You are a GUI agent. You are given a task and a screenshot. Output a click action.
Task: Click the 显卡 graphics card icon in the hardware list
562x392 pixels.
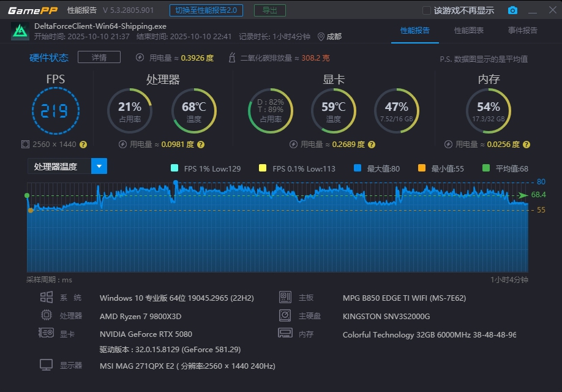[47, 333]
